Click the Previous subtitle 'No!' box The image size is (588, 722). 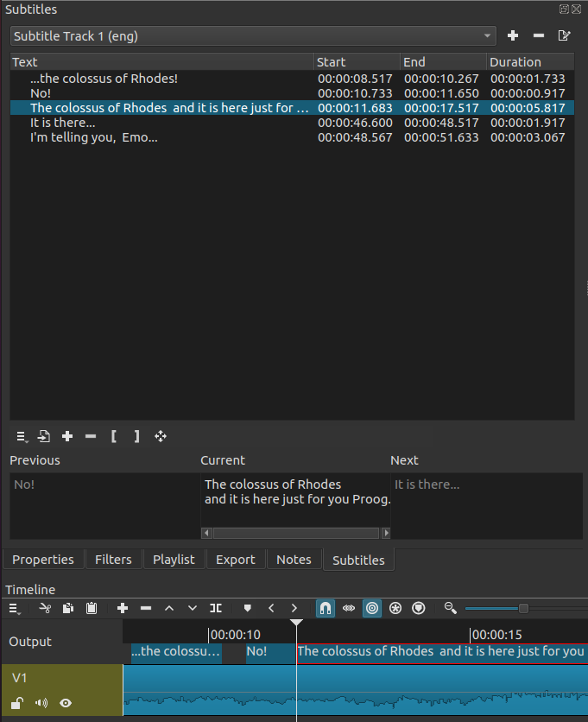(105, 505)
